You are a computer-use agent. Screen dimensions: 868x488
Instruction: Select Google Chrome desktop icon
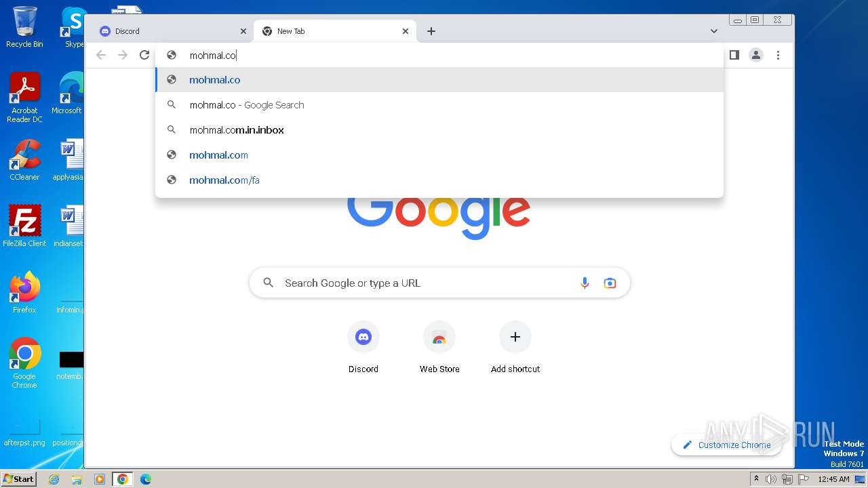tap(24, 363)
